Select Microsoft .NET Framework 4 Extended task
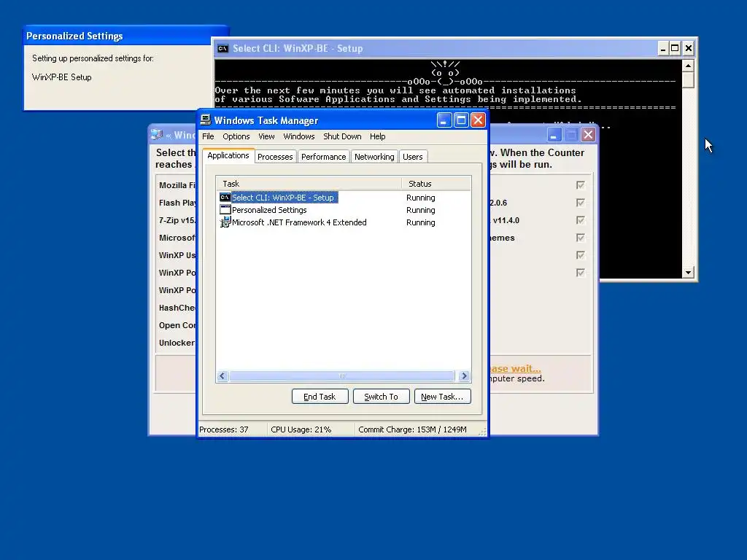The width and height of the screenshot is (747, 560). tap(298, 222)
